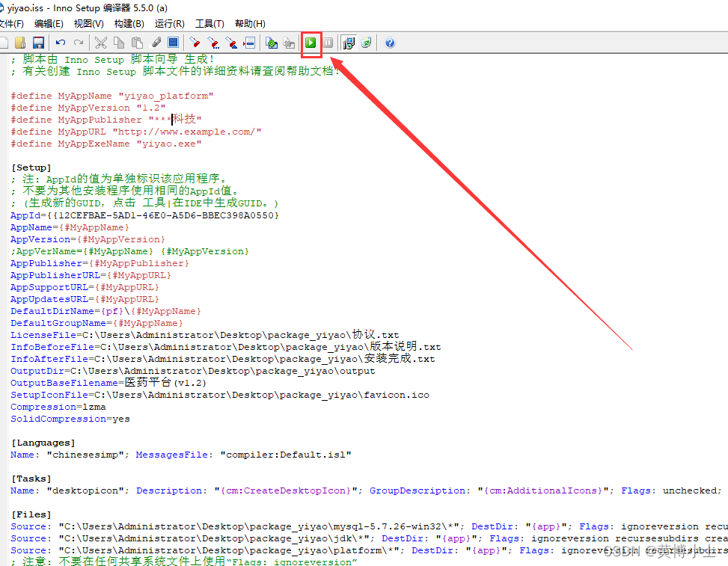Open the 运行(R) menu
Viewport: 728px width, 566px height.
169,24
